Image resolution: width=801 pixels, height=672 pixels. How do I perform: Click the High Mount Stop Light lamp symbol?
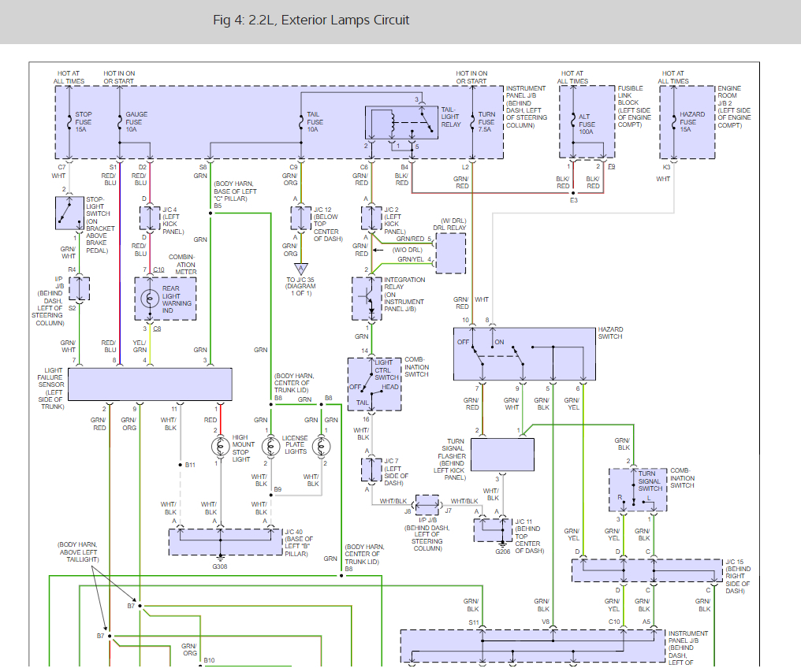[221, 447]
